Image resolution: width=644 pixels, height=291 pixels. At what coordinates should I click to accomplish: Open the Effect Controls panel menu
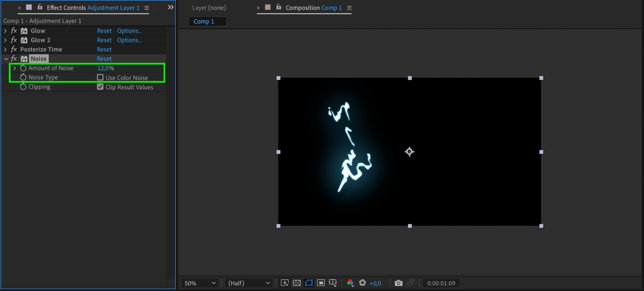[147, 8]
